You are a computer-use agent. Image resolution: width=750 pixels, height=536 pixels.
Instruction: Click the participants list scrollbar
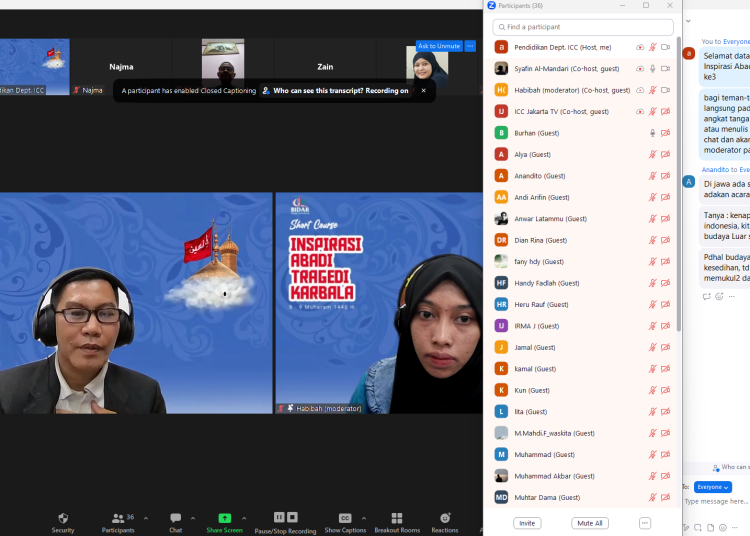(x=679, y=184)
